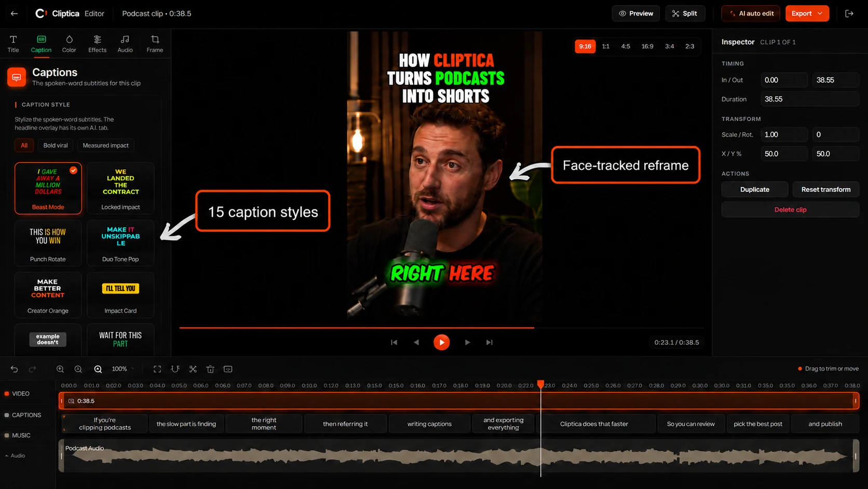868x489 pixels.
Task: Click Delete clip
Action: pyautogui.click(x=790, y=210)
